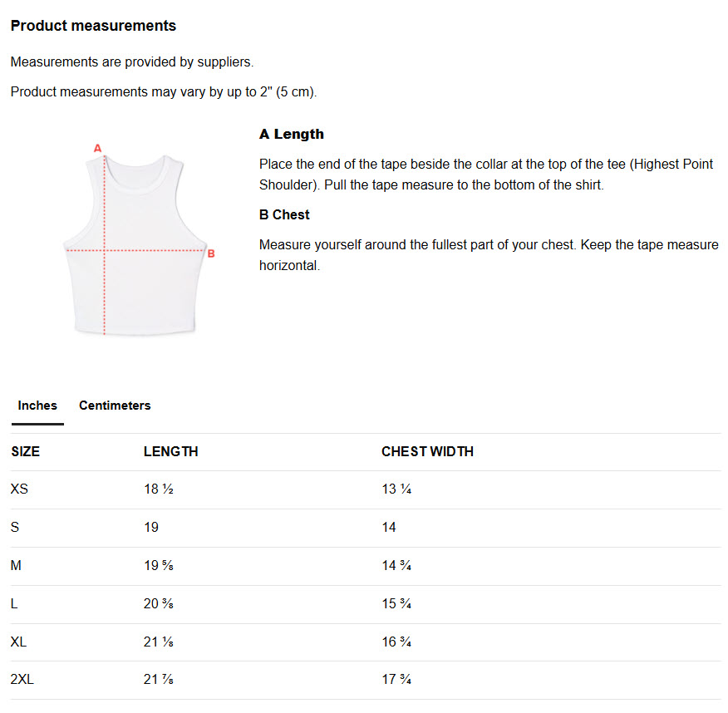Click the CHEST WIDTH column header
The width and height of the screenshot is (728, 713).
tap(428, 452)
